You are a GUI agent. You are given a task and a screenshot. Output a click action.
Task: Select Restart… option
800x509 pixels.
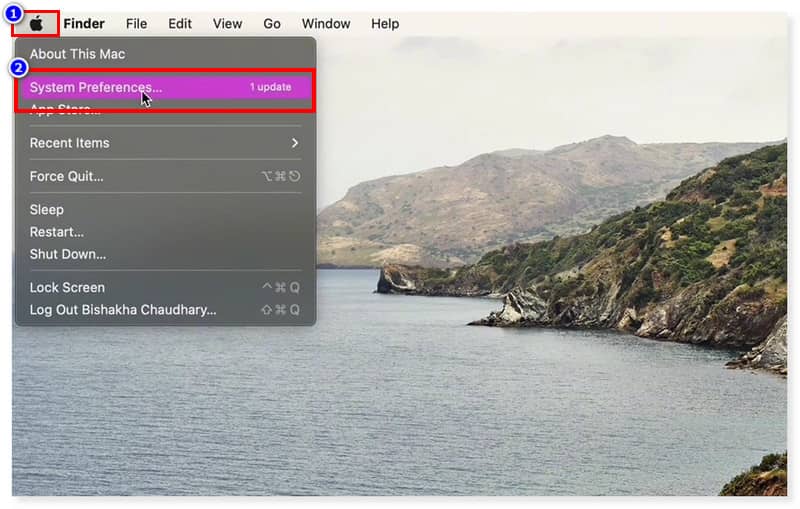click(165, 232)
